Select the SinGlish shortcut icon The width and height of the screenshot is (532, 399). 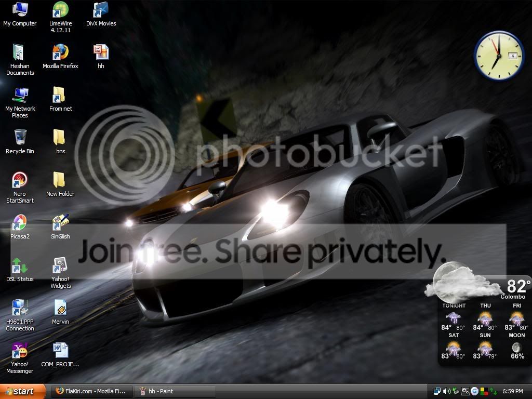coord(60,227)
